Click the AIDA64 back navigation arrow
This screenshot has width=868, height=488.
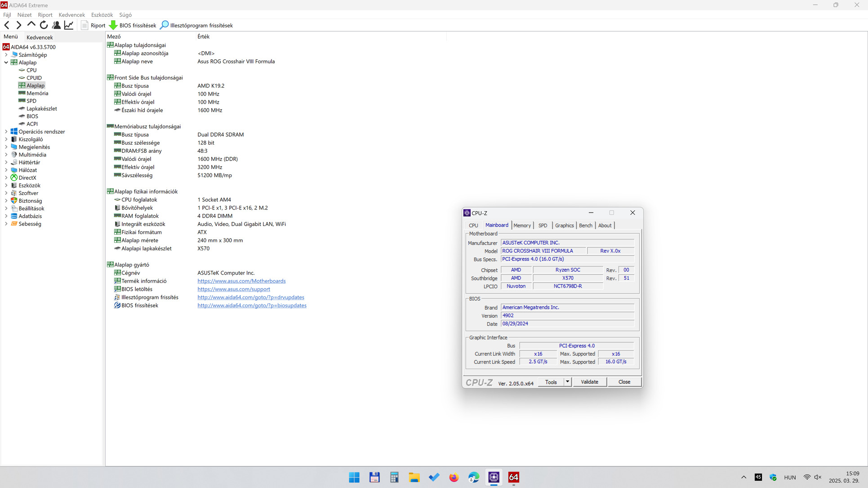coord(7,25)
